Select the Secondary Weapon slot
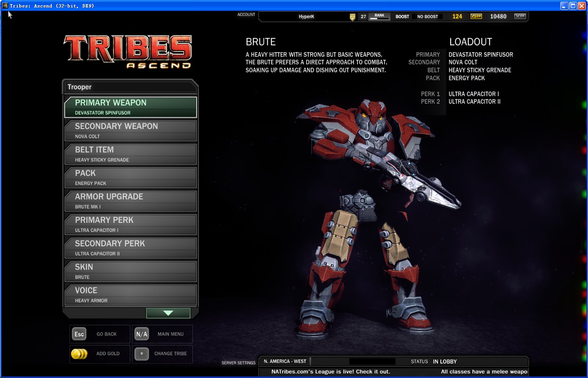The width and height of the screenshot is (588, 378). 131,131
